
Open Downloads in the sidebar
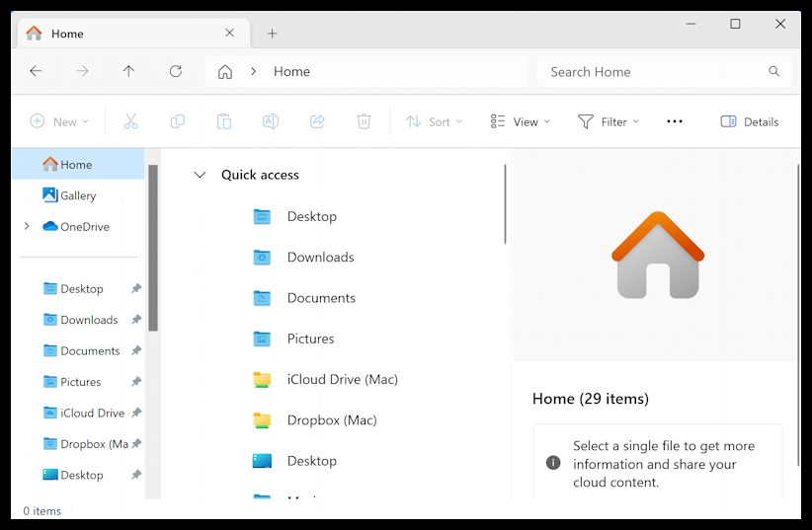(80, 320)
